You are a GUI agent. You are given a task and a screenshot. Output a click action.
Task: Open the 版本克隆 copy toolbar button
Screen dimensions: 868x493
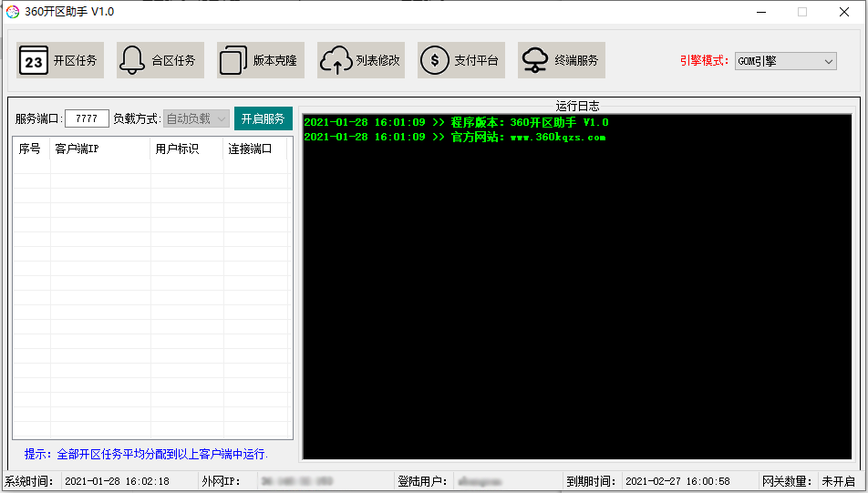tap(260, 60)
